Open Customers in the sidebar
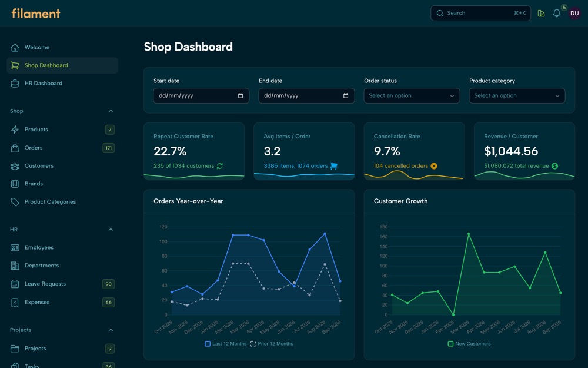 pyautogui.click(x=62, y=166)
